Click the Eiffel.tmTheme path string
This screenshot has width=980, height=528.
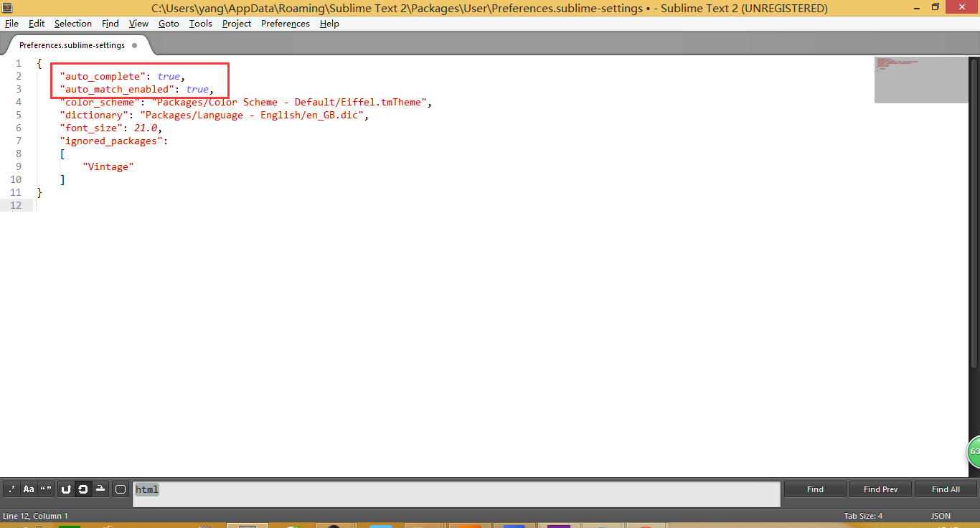tap(289, 102)
